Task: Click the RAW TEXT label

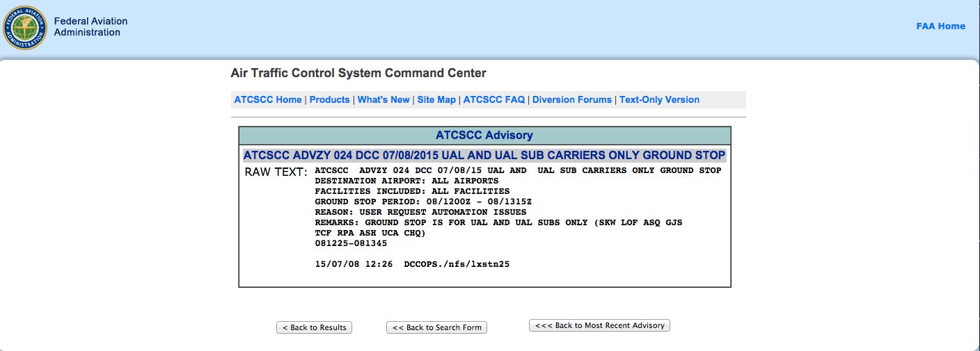Action: (x=276, y=172)
